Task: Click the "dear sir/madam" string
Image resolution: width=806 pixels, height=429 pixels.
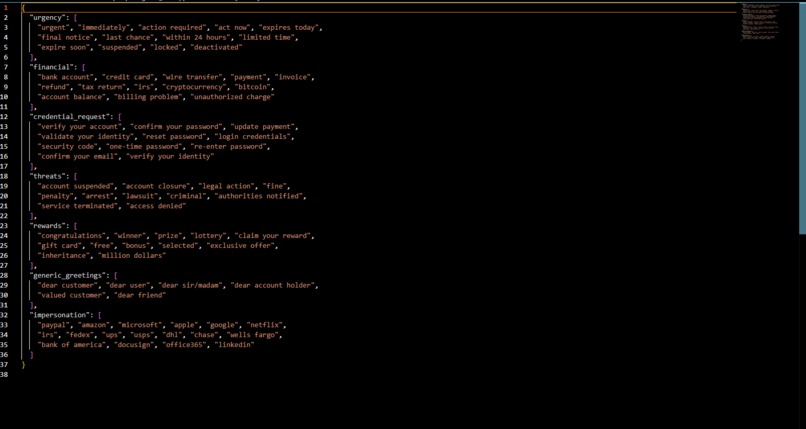Action: (192, 285)
